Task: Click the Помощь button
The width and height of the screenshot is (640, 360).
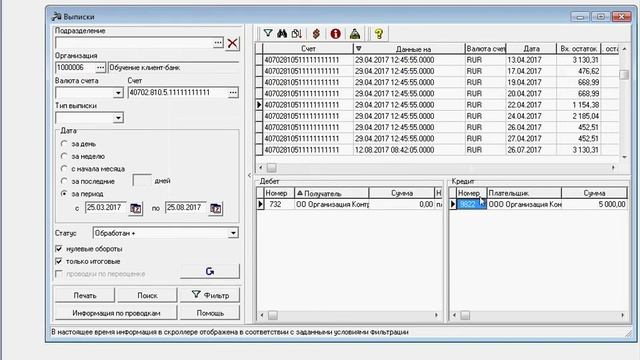Action: 210,313
